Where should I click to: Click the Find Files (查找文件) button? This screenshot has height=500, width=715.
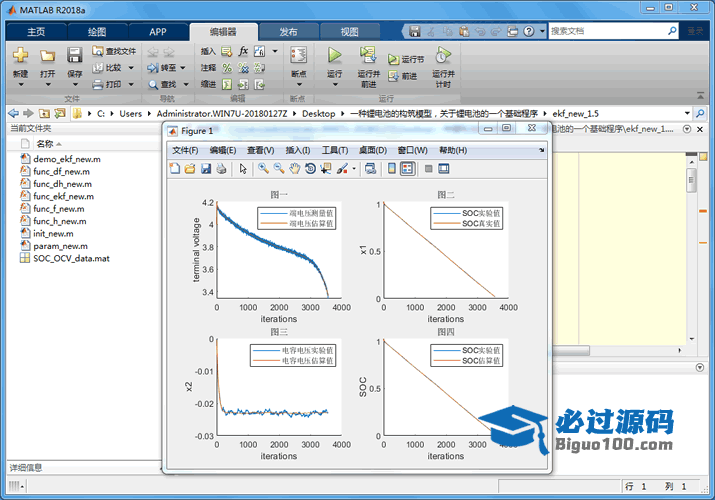coord(114,51)
